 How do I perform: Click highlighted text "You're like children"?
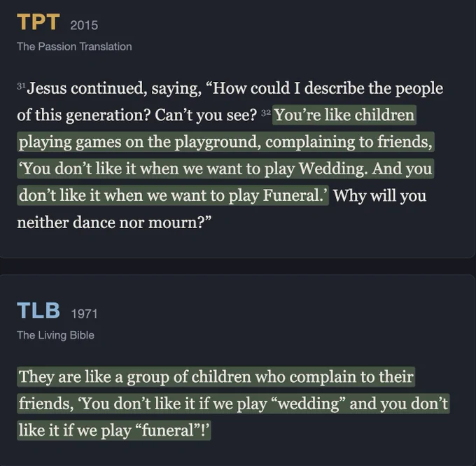pyautogui.click(x=344, y=115)
